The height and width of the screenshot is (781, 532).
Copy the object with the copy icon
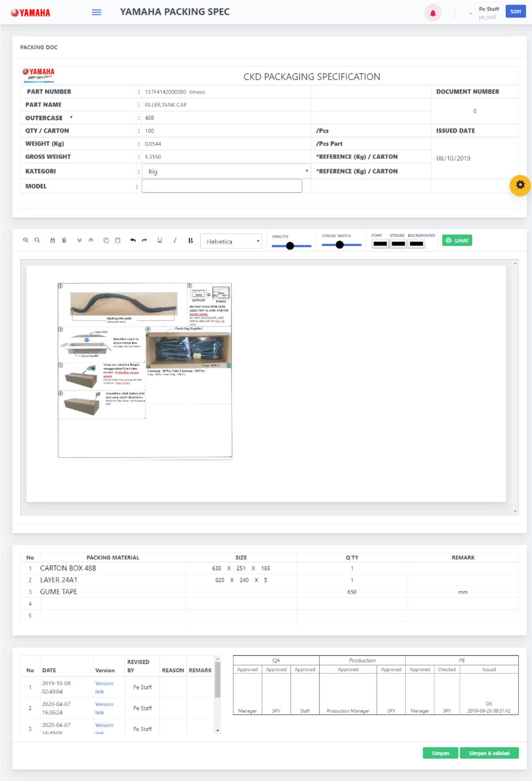pyautogui.click(x=106, y=240)
